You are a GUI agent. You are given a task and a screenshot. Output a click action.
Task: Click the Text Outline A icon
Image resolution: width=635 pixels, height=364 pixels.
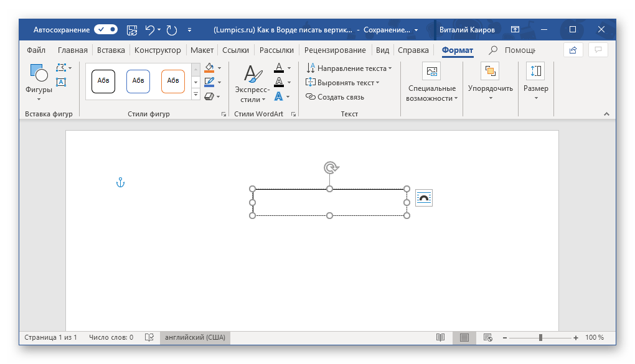click(x=279, y=82)
